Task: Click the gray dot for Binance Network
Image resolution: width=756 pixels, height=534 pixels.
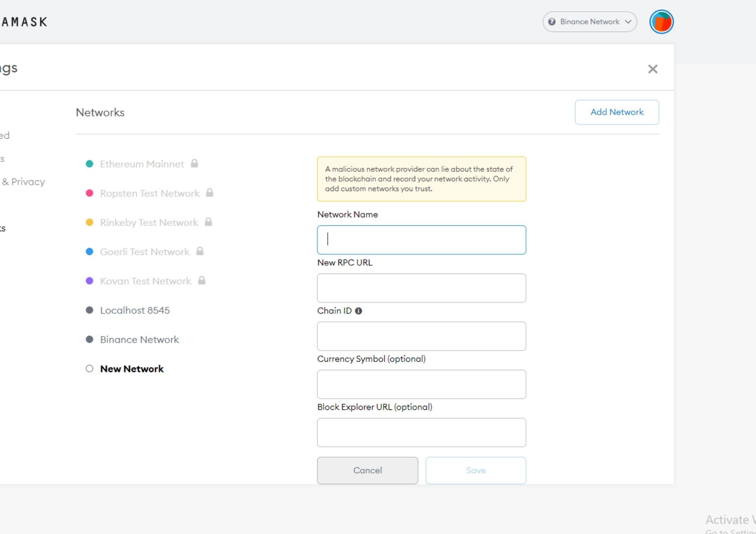Action: [x=89, y=340]
